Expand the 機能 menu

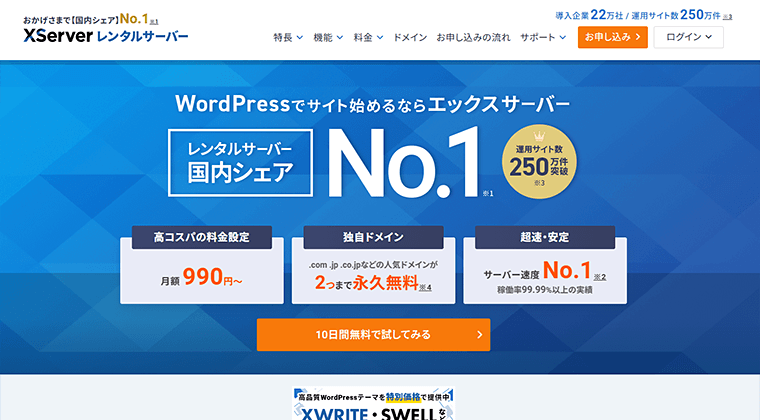[328, 37]
